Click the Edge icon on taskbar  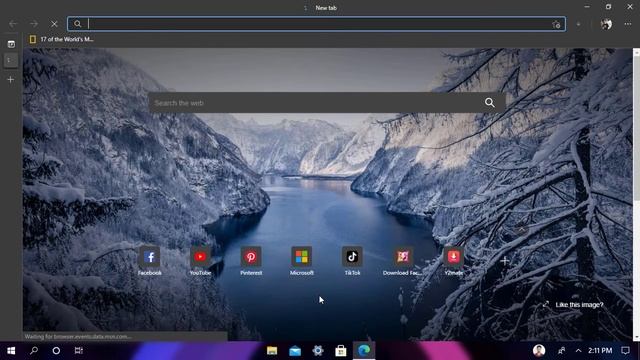[x=364, y=351]
